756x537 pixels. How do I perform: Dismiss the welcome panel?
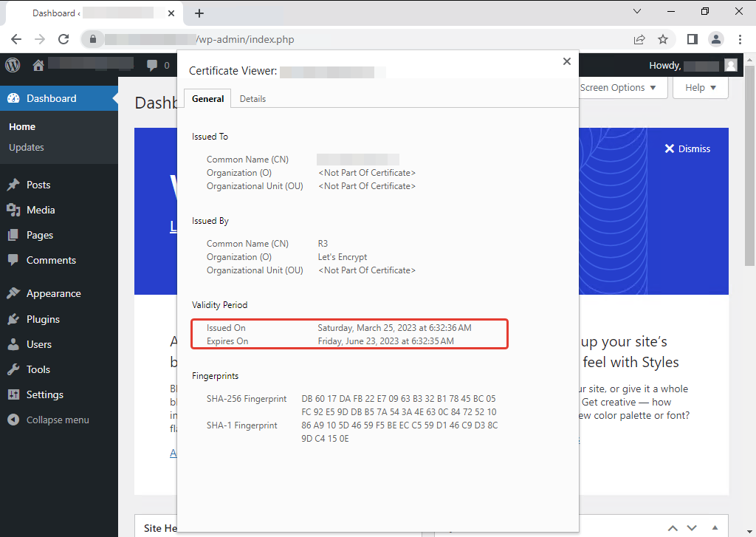(x=687, y=148)
